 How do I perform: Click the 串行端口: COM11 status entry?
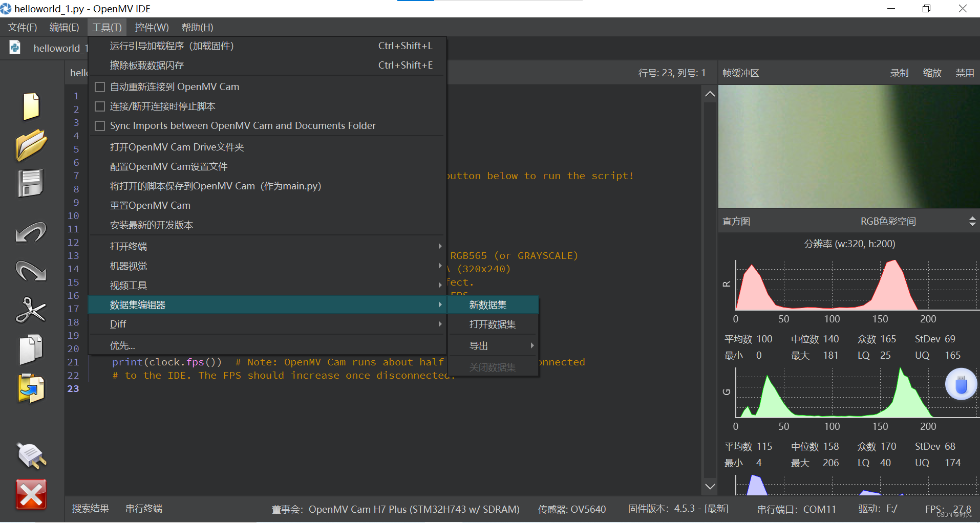[796, 510]
